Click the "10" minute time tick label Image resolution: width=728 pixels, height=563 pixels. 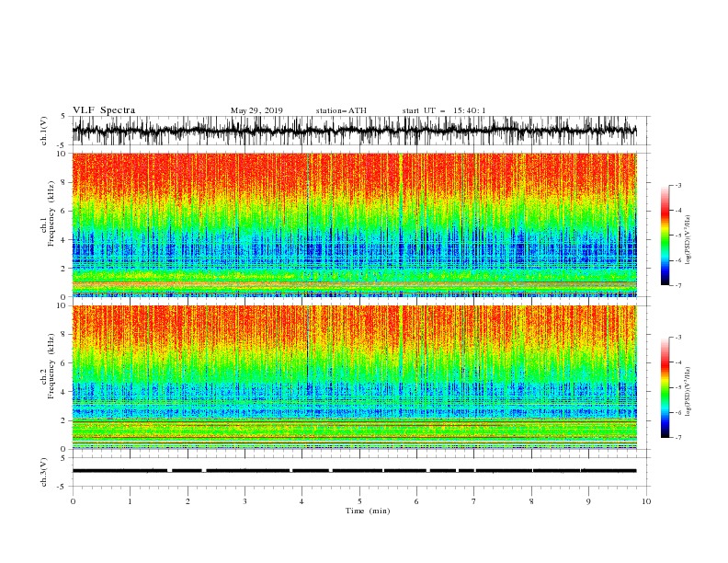[x=646, y=501]
